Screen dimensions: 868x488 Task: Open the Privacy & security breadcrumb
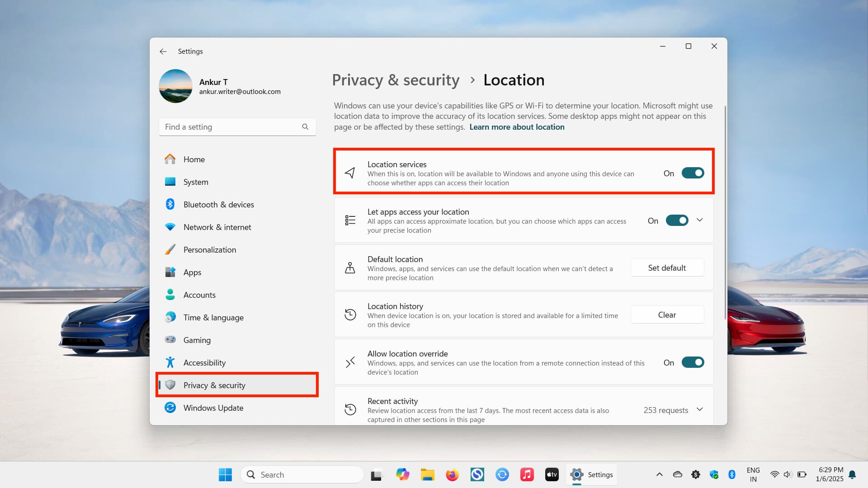pos(396,80)
